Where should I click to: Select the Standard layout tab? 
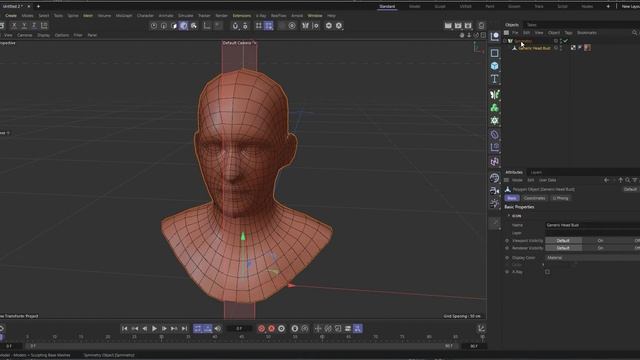pyautogui.click(x=387, y=7)
